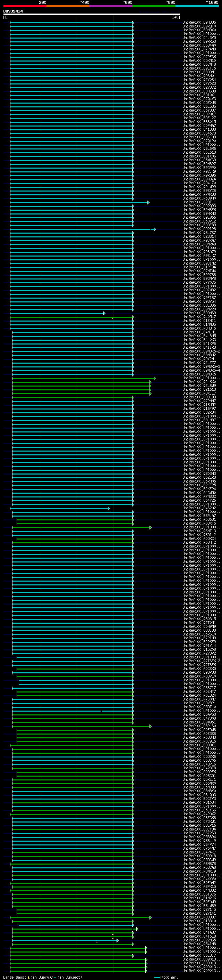
Task: Click the UniRef100_Q2QTL1 label
Action: click(199, 202)
